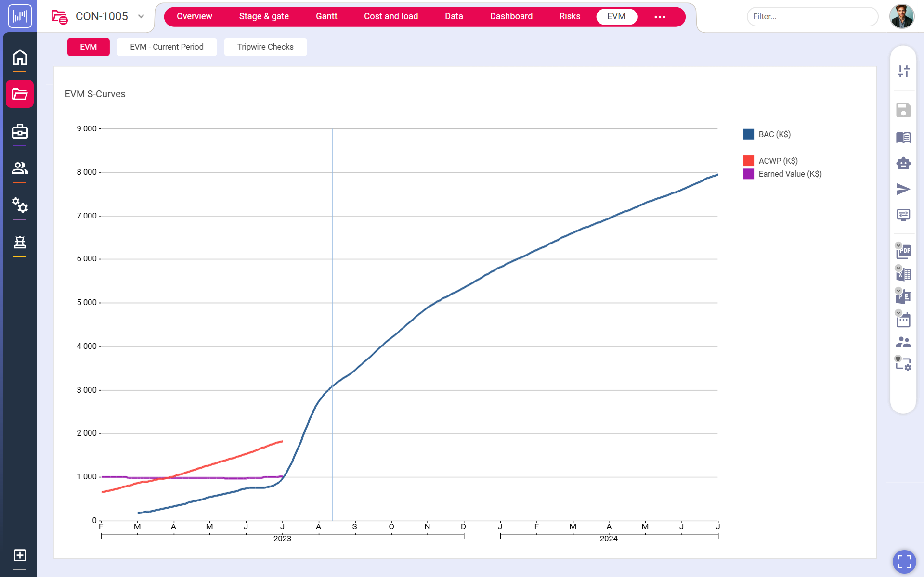Viewport: 924px width, 577px height.
Task: Click the open book icon in right toolbar
Action: (x=903, y=138)
